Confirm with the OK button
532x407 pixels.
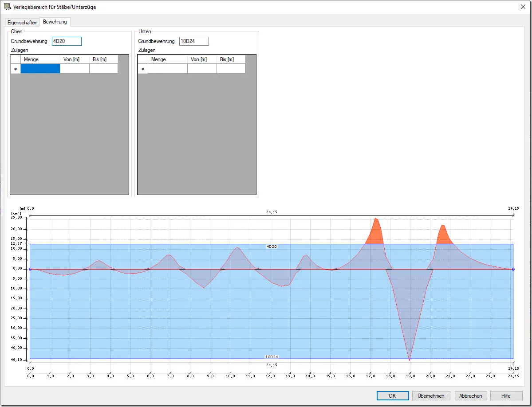click(393, 395)
